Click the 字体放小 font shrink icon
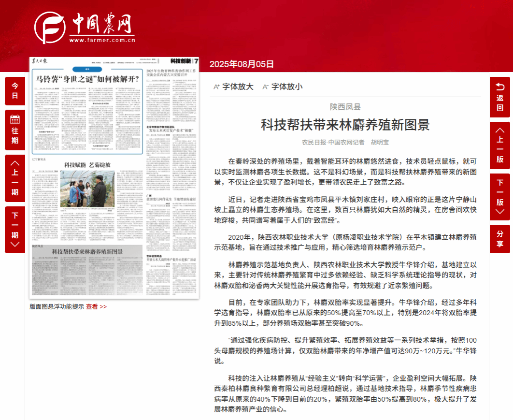The width and height of the screenshot is (513, 420). 265,87
